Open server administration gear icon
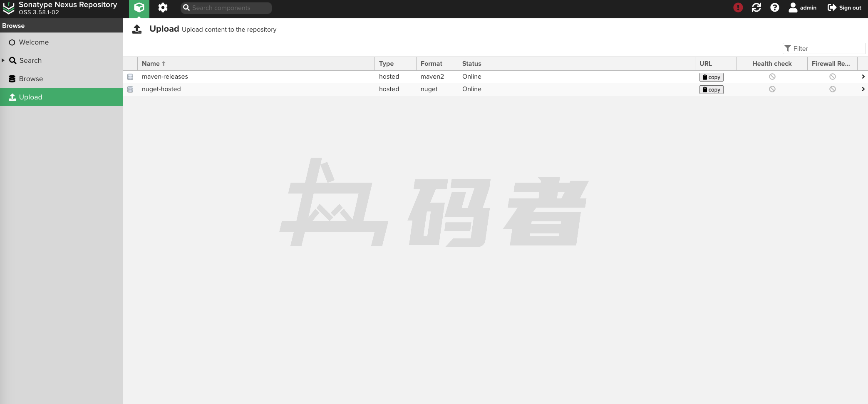 pos(163,8)
